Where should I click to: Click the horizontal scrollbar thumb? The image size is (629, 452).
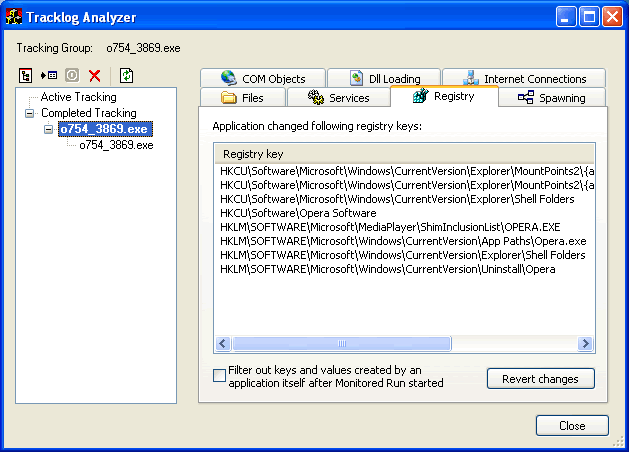[342, 344]
